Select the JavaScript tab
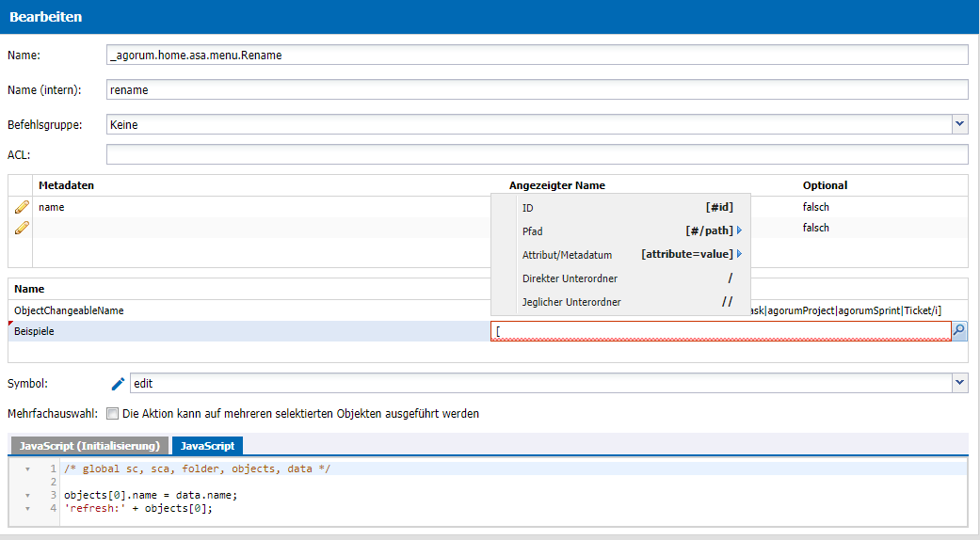 click(207, 446)
